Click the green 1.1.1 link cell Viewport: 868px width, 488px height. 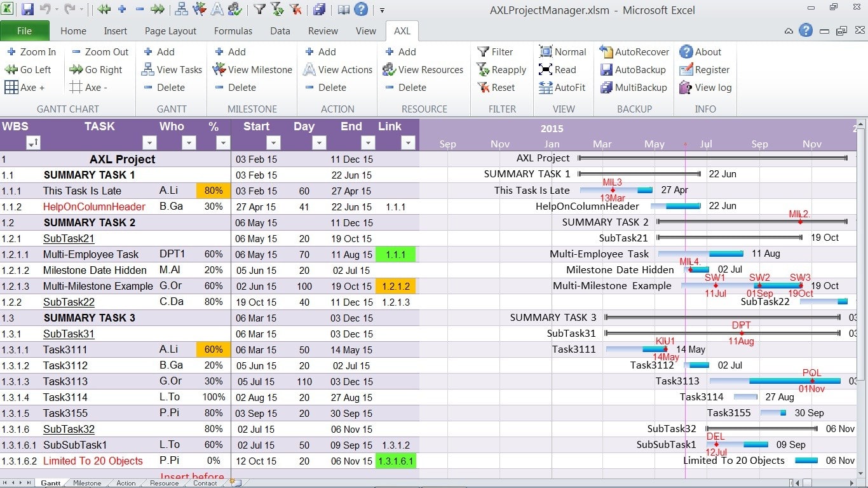pyautogui.click(x=395, y=255)
